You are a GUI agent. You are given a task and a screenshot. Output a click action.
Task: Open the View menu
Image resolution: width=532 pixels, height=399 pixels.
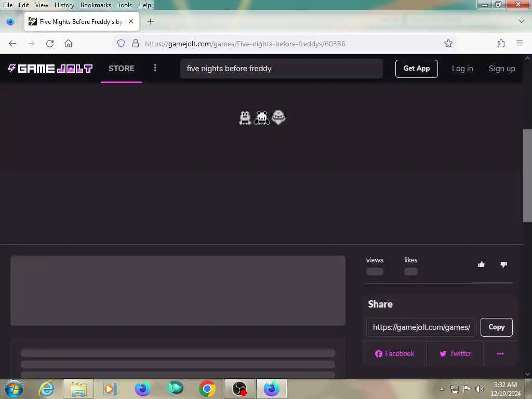coord(42,5)
